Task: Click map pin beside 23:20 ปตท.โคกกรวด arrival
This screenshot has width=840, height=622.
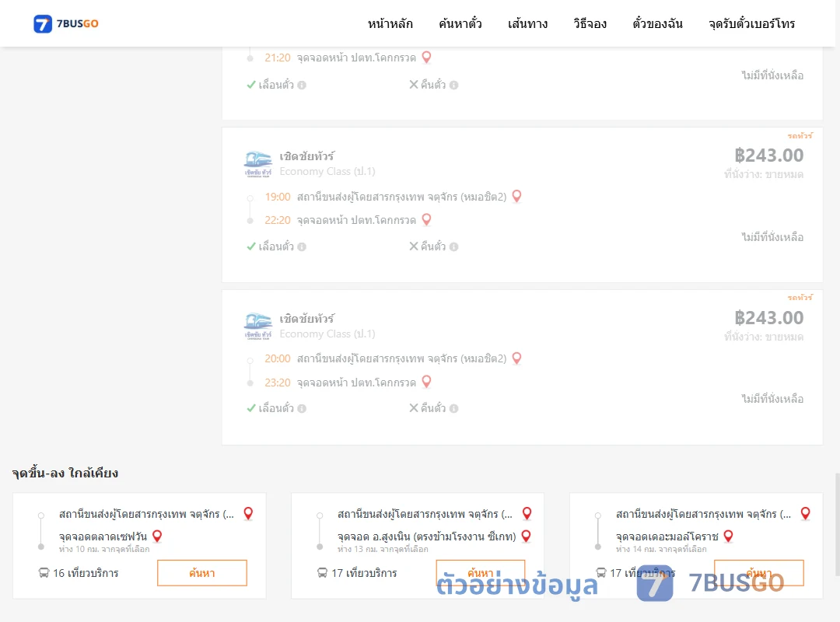Action: click(426, 382)
